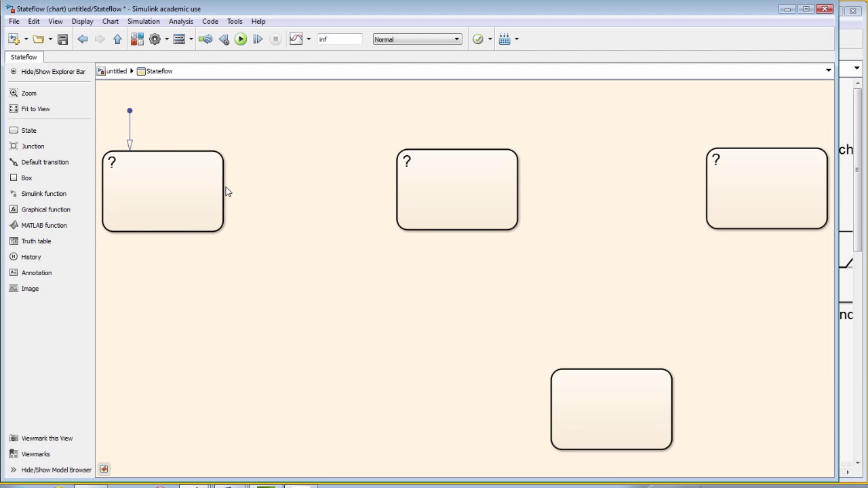The height and width of the screenshot is (488, 868).
Task: Click Fit to View in palette
Action: (x=30, y=108)
